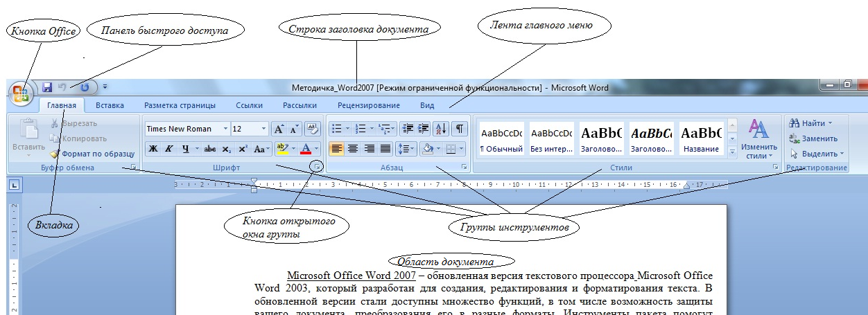Toggle superscript x² formatting
Screen dimensions: 868x315
(243, 148)
